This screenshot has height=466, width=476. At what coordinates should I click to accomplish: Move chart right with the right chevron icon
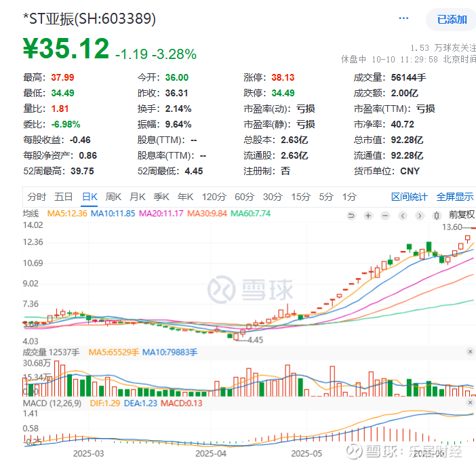pyautogui.click(x=420, y=216)
